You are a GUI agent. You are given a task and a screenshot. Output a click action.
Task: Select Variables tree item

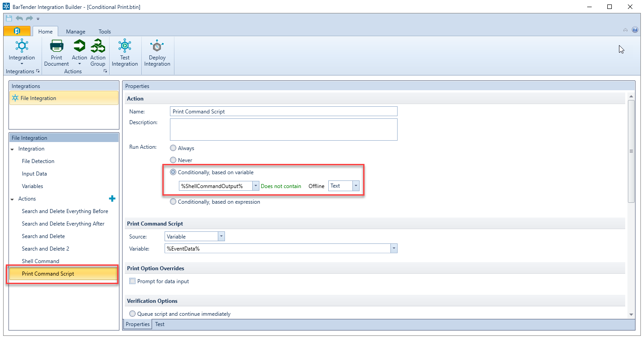pos(33,186)
